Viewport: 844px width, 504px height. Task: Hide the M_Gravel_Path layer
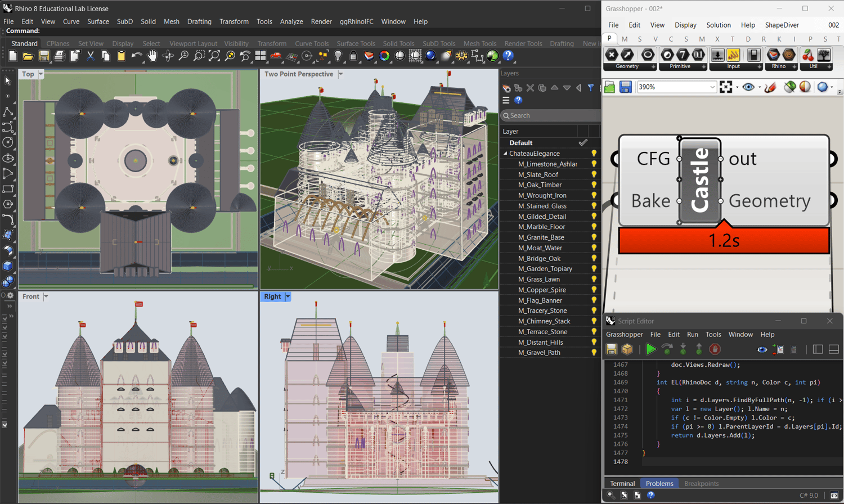click(x=594, y=353)
